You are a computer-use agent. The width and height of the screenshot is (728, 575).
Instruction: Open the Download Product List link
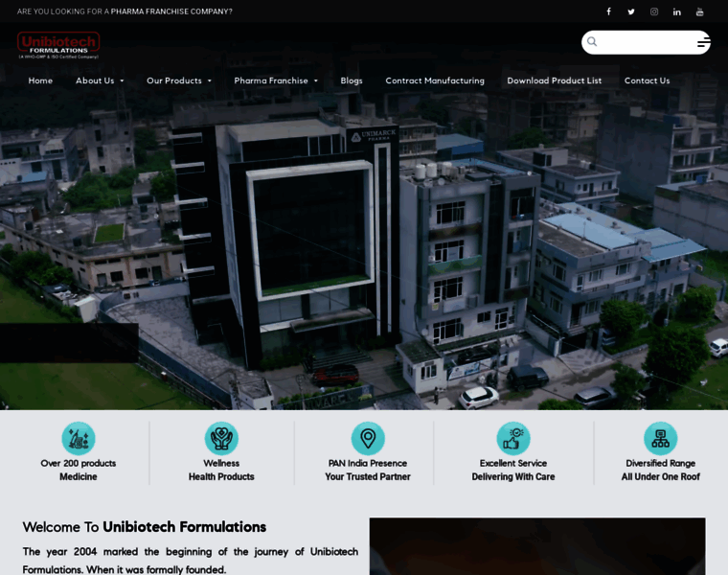click(x=554, y=80)
